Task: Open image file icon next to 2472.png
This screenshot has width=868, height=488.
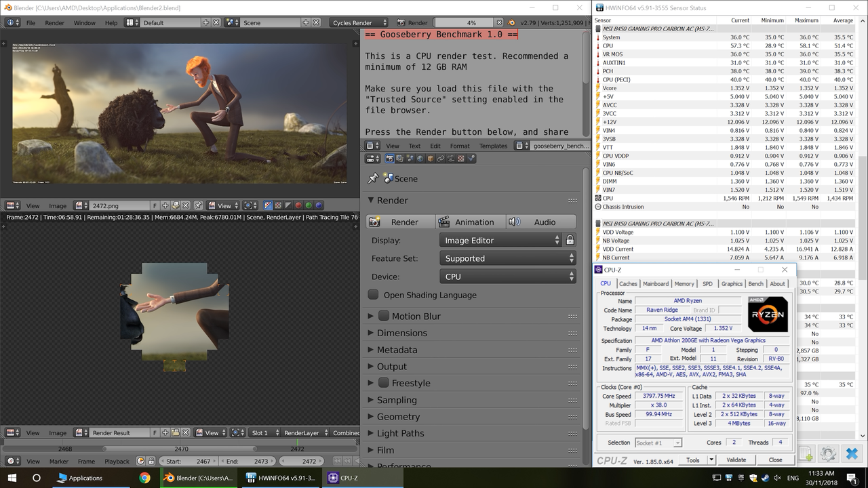Action: pos(176,205)
